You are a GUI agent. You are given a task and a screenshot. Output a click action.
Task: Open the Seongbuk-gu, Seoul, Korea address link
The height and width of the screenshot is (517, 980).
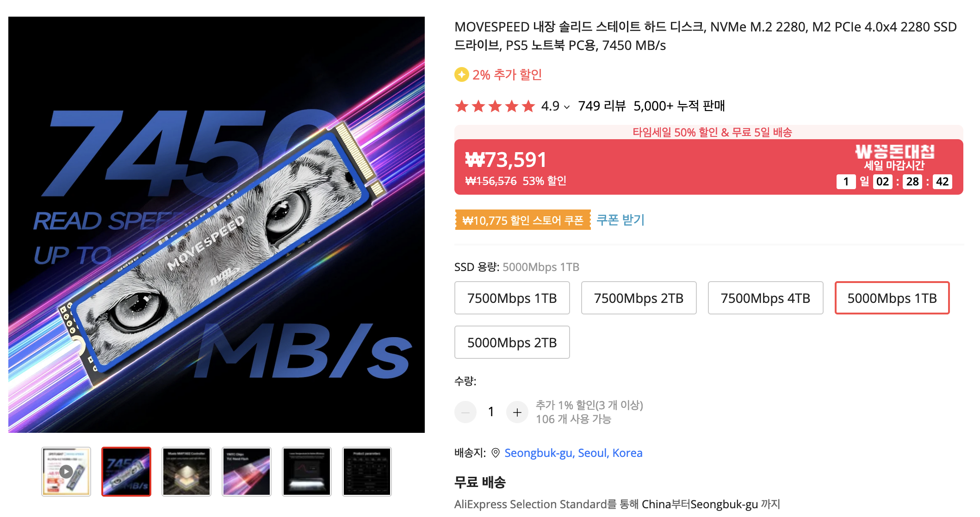573,453
